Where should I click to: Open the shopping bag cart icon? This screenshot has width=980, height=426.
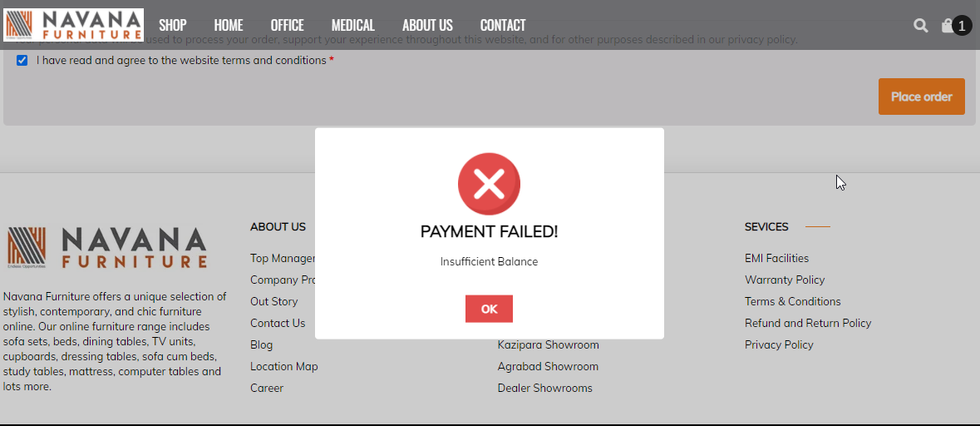tap(948, 26)
